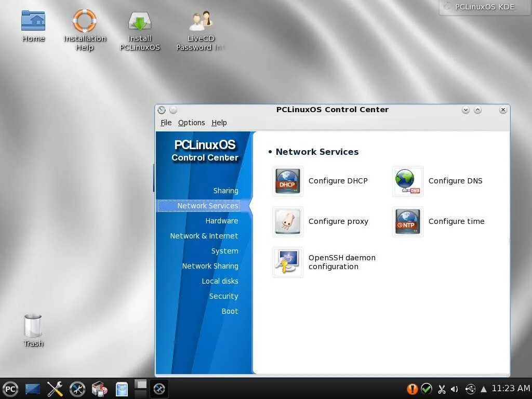Click the USB device notifier tray icon
Screen dimensions: 532x399
(x=470, y=389)
